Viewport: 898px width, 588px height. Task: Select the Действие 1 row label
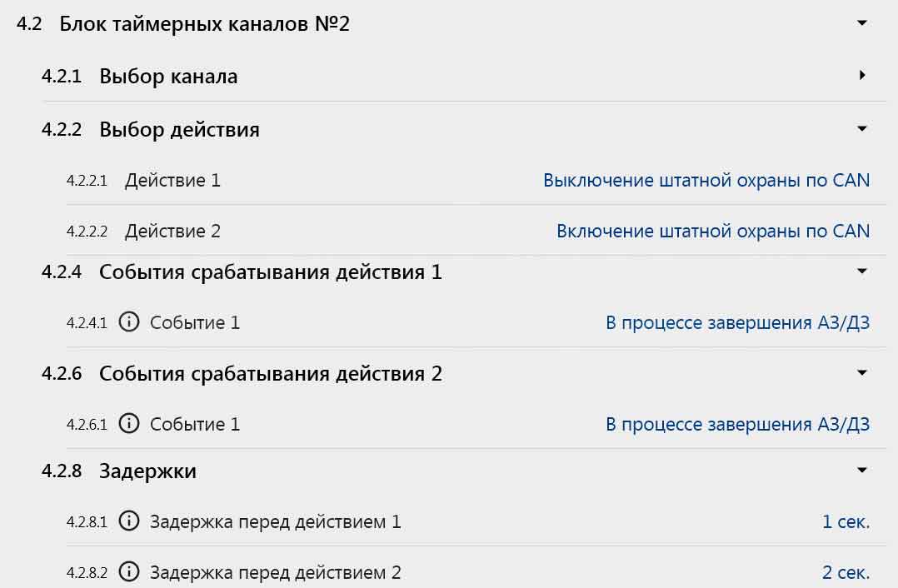pyautogui.click(x=172, y=180)
